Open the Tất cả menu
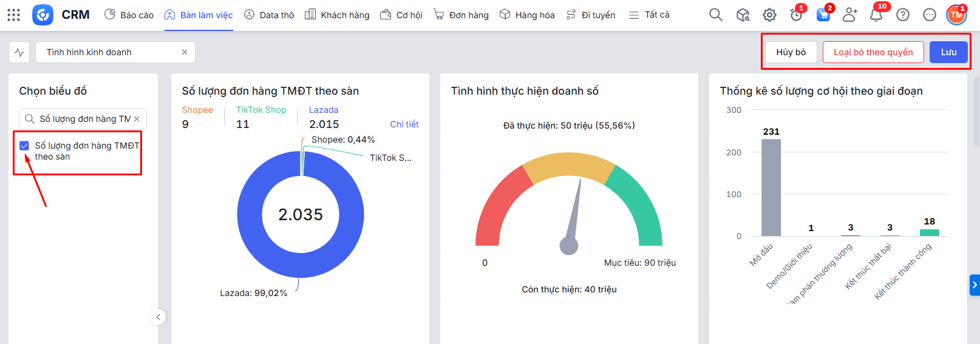The height and width of the screenshot is (344, 980). pos(649,15)
